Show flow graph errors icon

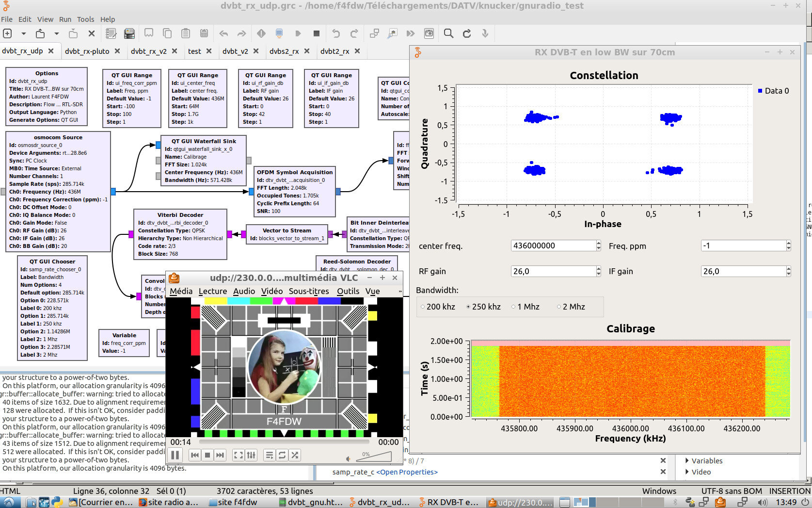(261, 33)
